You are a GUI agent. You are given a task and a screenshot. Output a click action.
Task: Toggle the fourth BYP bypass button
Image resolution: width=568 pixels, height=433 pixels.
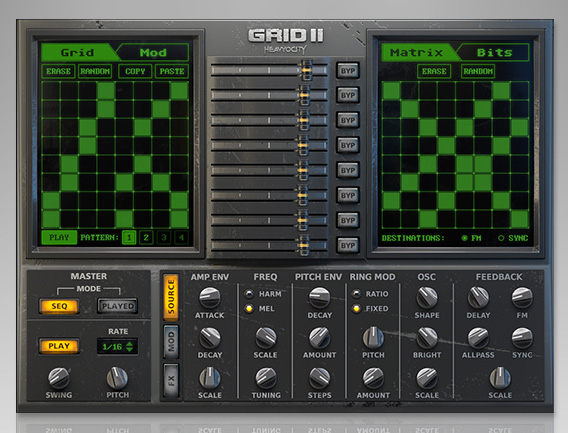tap(348, 145)
